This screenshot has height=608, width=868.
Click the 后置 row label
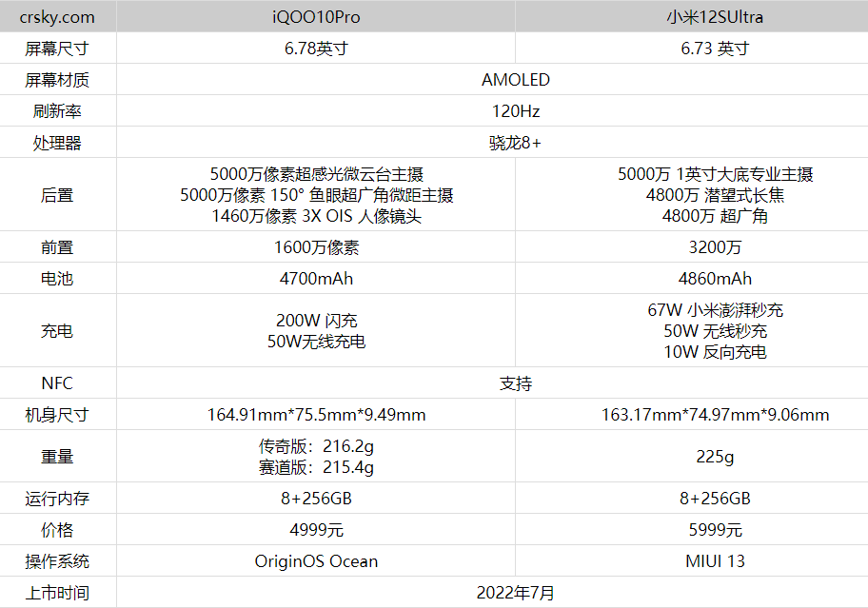point(57,195)
